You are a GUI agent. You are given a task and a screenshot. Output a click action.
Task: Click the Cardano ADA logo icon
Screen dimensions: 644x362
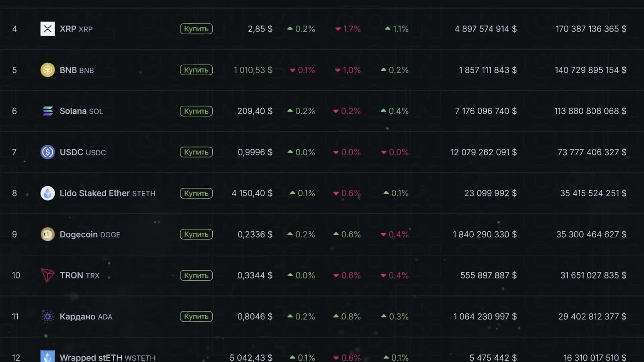(48, 316)
